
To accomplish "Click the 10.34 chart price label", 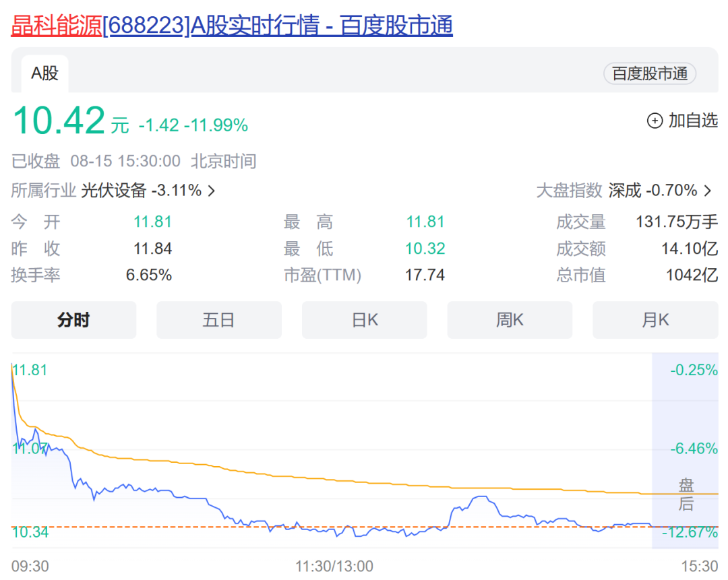I will coord(30,532).
